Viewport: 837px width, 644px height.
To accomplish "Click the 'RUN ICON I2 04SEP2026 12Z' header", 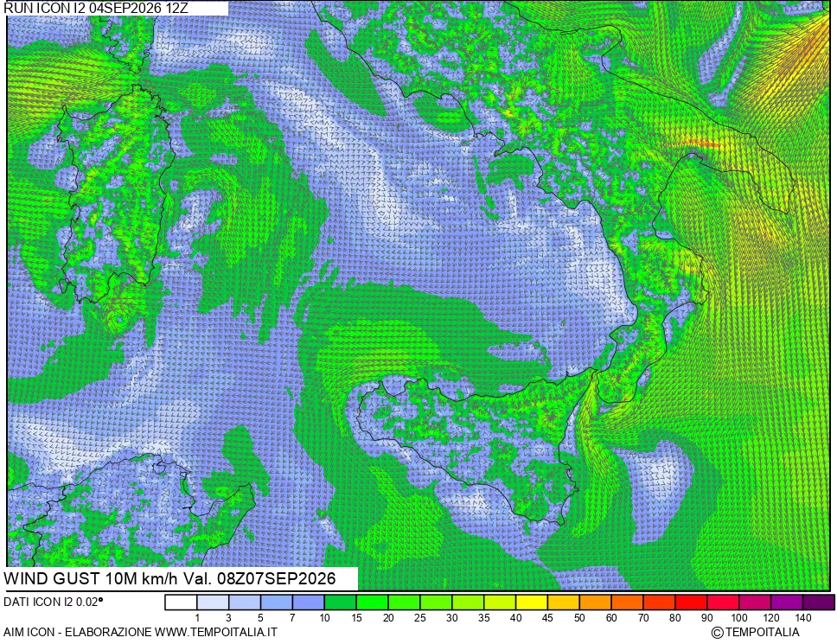I will pyautogui.click(x=96, y=8).
